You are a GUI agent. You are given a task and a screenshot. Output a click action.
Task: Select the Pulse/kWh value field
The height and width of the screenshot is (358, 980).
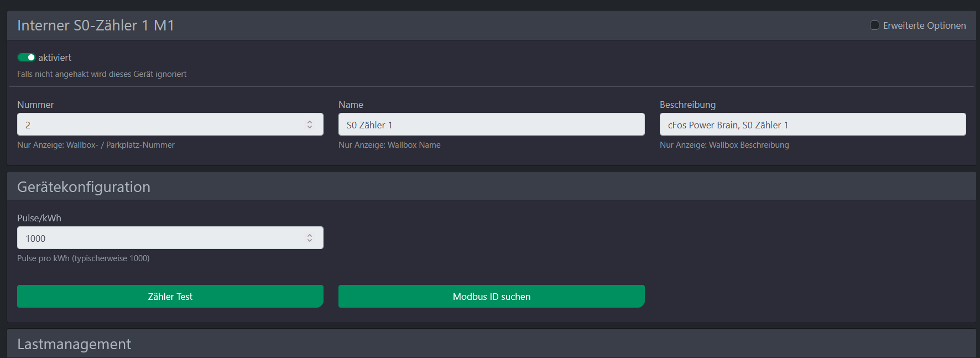pyautogui.click(x=160, y=238)
